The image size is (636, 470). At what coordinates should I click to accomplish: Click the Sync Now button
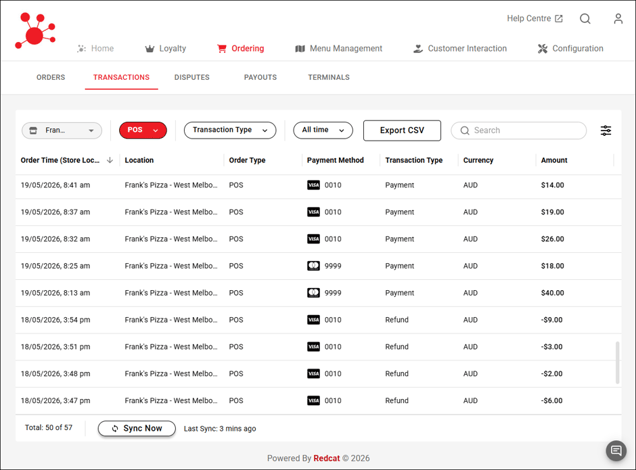137,429
